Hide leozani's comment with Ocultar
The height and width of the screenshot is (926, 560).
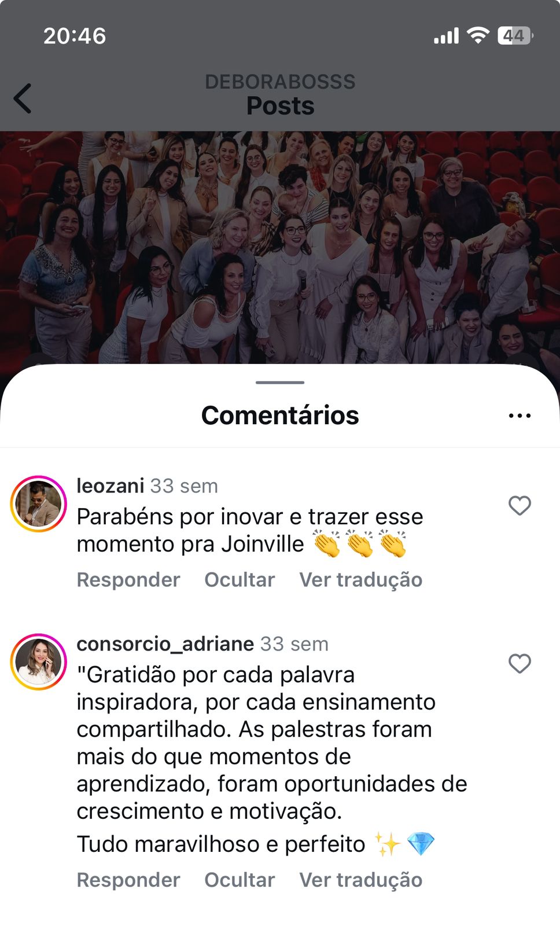pos(240,580)
